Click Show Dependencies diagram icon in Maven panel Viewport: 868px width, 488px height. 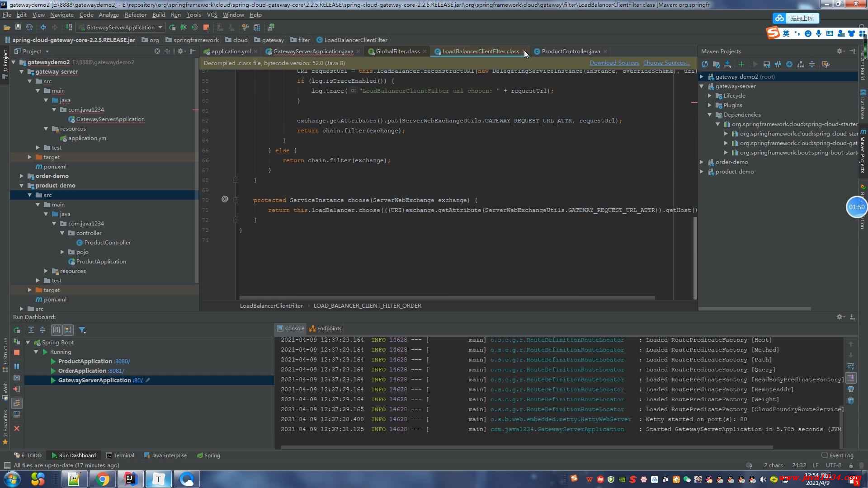pyautogui.click(x=801, y=64)
